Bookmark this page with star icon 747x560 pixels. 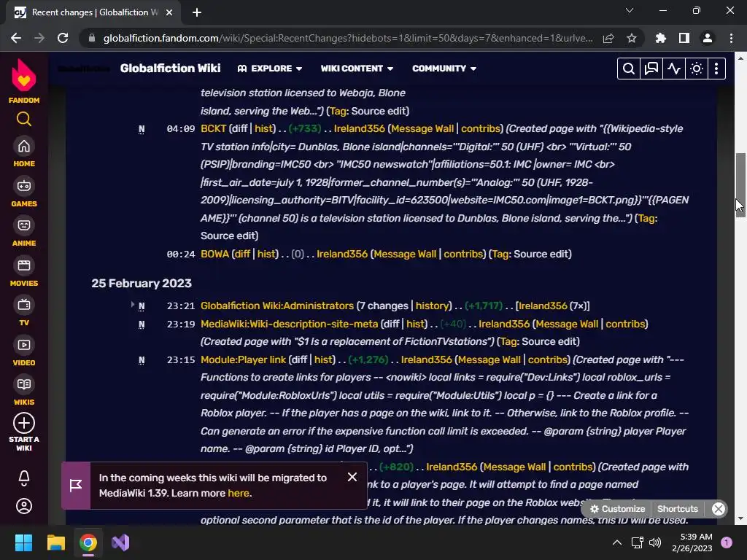(x=631, y=38)
